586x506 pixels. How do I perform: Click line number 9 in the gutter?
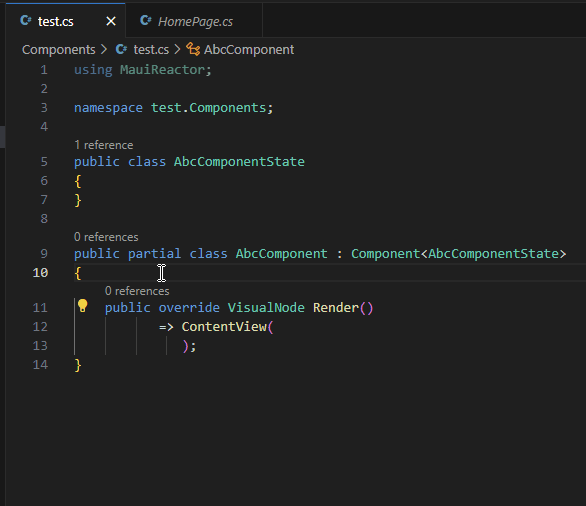(x=44, y=254)
